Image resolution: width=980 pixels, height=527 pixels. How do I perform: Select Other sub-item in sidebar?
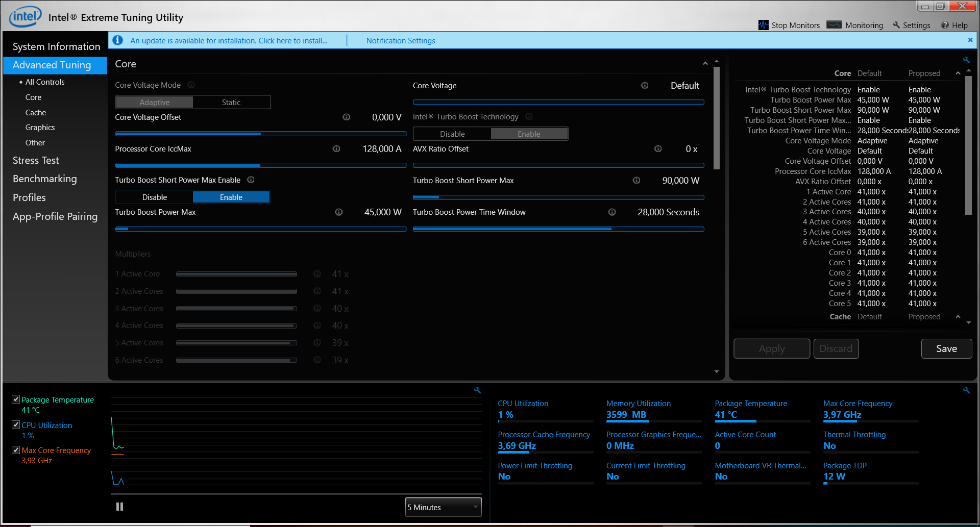pos(35,143)
